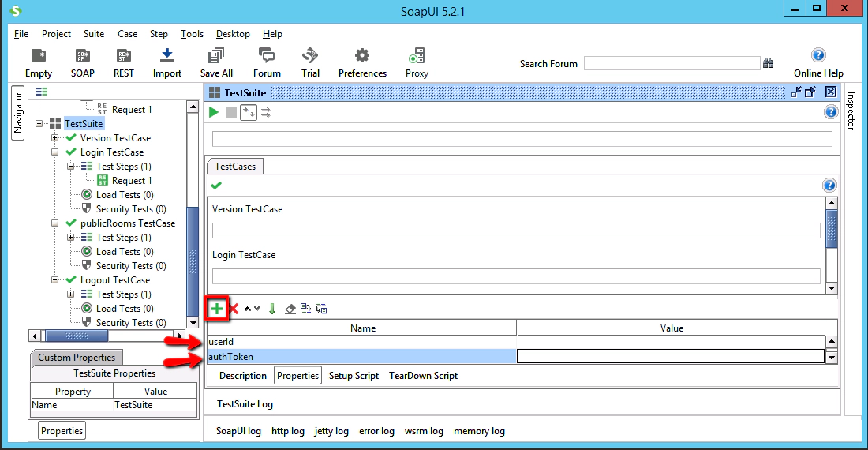Collapse Login TestCase Test Steps node
This screenshot has height=450, width=868.
pos(71,166)
